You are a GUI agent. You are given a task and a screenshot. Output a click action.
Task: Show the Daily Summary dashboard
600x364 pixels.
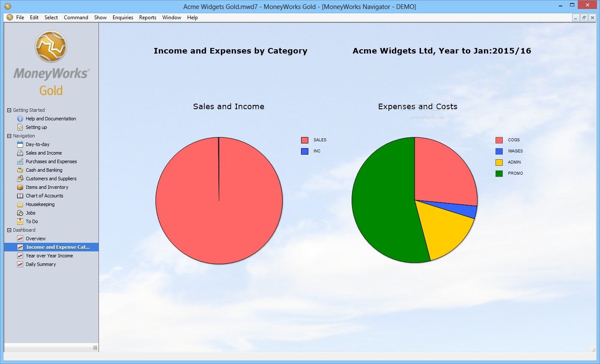pyautogui.click(x=41, y=264)
